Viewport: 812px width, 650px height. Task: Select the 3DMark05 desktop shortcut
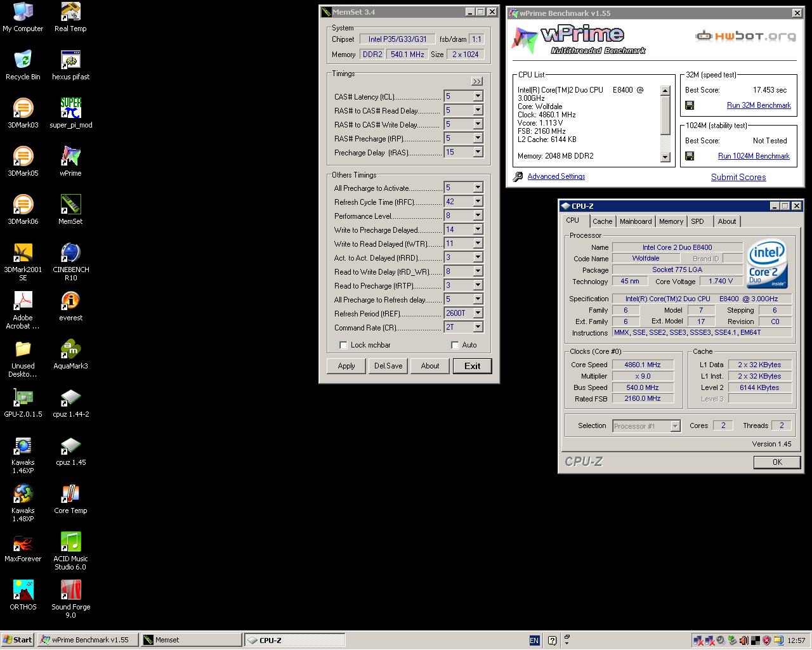coord(23,162)
